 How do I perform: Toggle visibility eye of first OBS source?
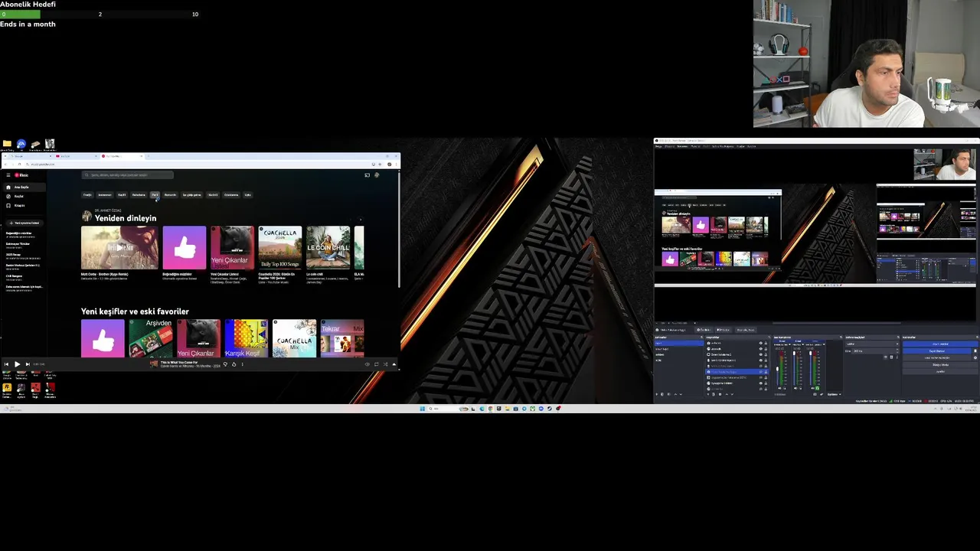coord(761,343)
